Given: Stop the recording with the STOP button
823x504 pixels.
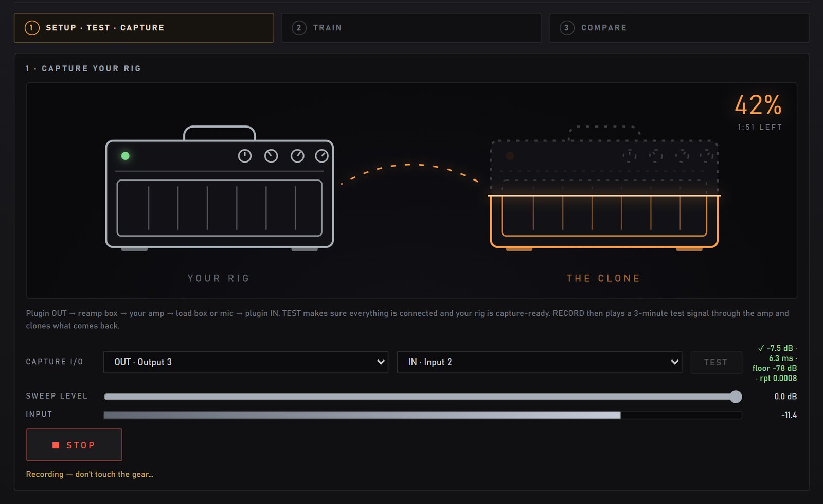Looking at the screenshot, I should [x=74, y=445].
